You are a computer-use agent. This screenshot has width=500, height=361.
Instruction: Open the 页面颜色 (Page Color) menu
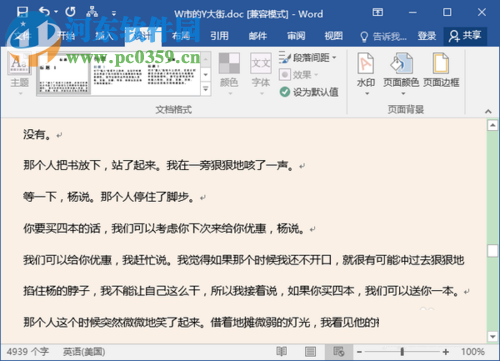[x=401, y=73]
